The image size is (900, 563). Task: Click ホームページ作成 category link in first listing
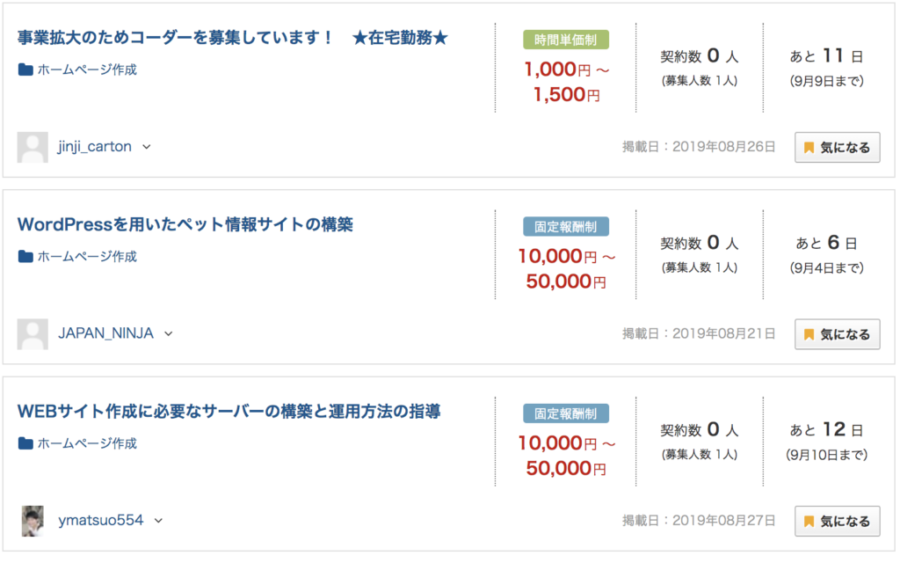tap(87, 70)
